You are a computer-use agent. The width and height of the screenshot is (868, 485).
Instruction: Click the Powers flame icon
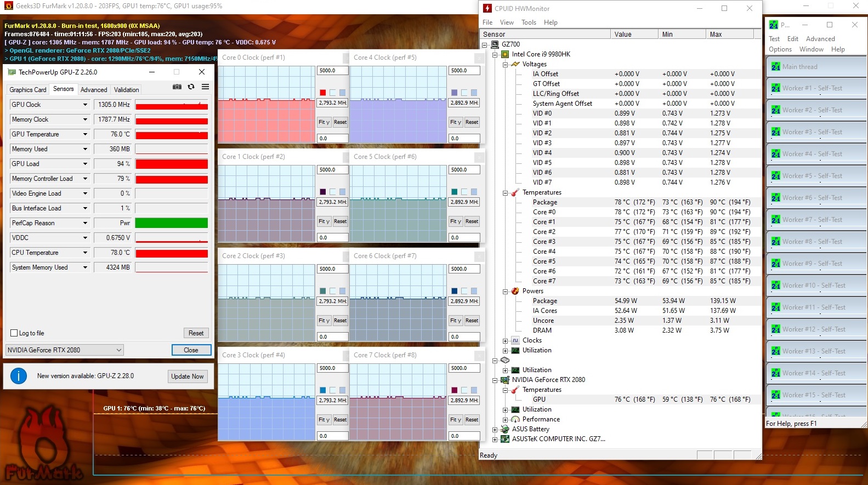pyautogui.click(x=515, y=291)
